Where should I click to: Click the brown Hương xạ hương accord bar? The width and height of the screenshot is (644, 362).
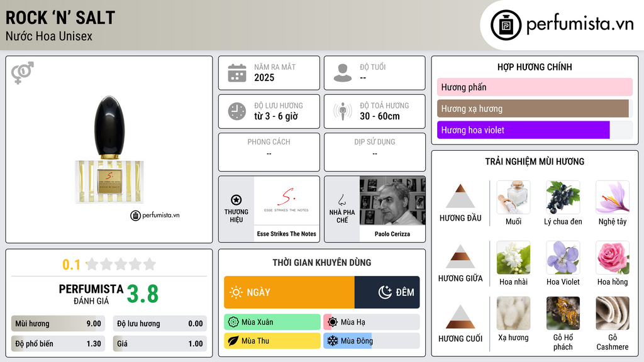pos(533,109)
